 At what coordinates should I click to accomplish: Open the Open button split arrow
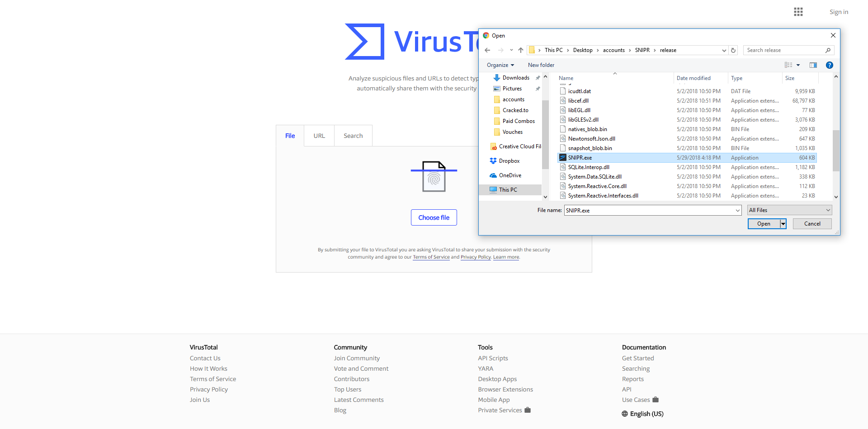pos(783,224)
